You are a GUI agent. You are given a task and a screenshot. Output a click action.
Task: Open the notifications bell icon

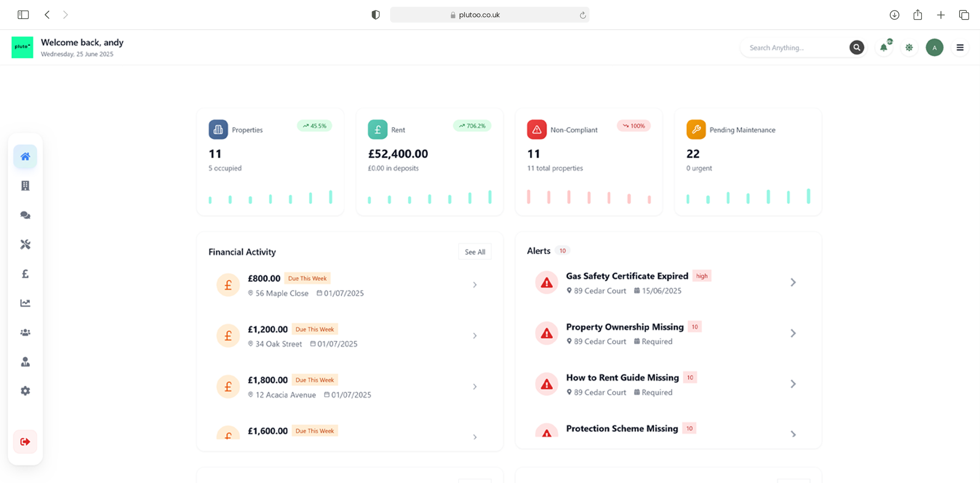tap(883, 48)
